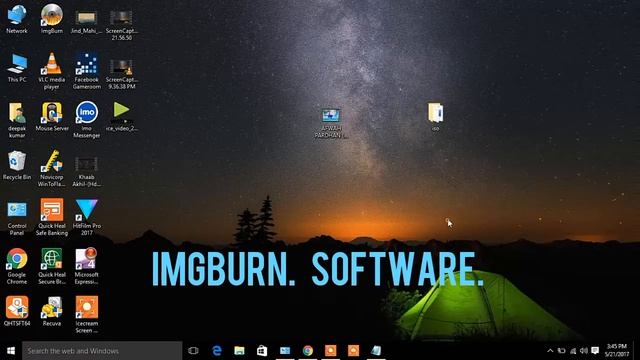Select Quick Heal Safe Banking shortcut
640x360 pixels.
click(x=52, y=217)
